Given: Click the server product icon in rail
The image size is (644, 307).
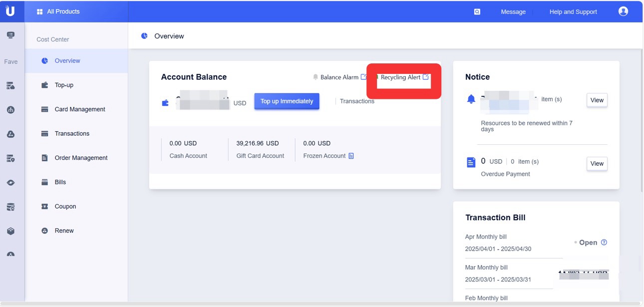Looking at the screenshot, I should [x=10, y=86].
